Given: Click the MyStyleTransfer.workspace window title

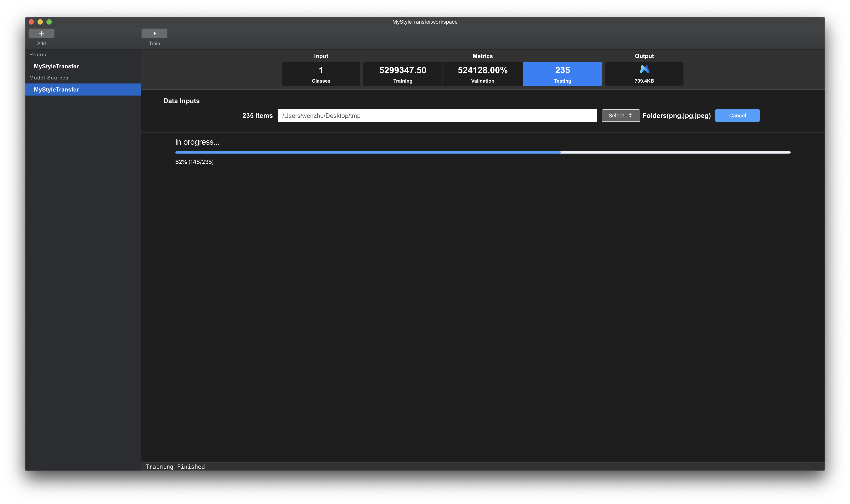Looking at the screenshot, I should 425,22.
